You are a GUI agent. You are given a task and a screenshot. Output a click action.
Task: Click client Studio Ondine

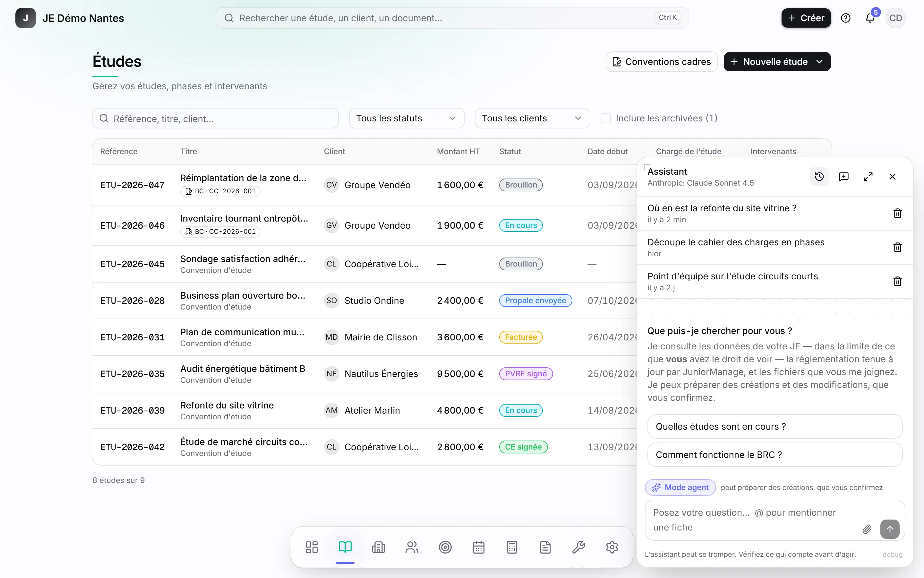pyautogui.click(x=374, y=301)
